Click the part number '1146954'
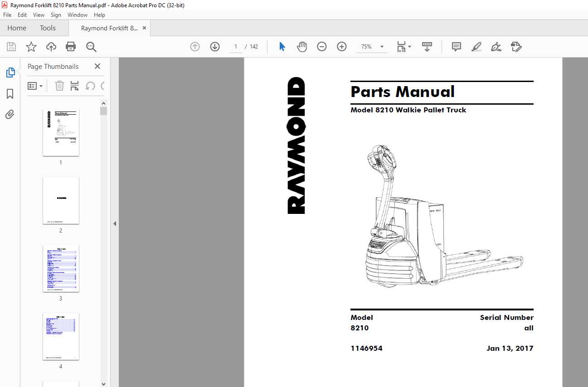The width and height of the screenshot is (588, 387). coord(366,348)
